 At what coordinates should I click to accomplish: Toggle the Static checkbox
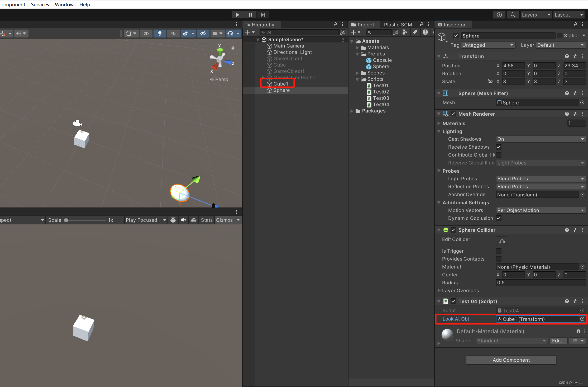point(560,35)
